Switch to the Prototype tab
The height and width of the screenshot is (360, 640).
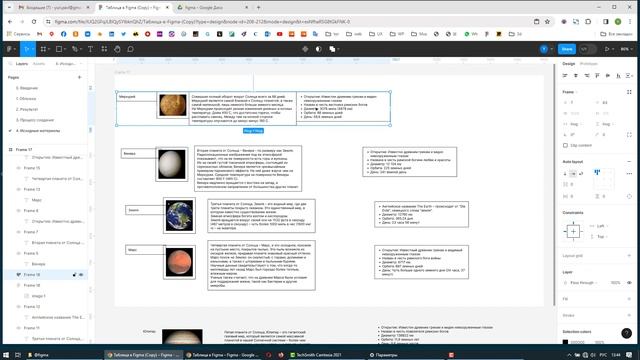pos(589,64)
